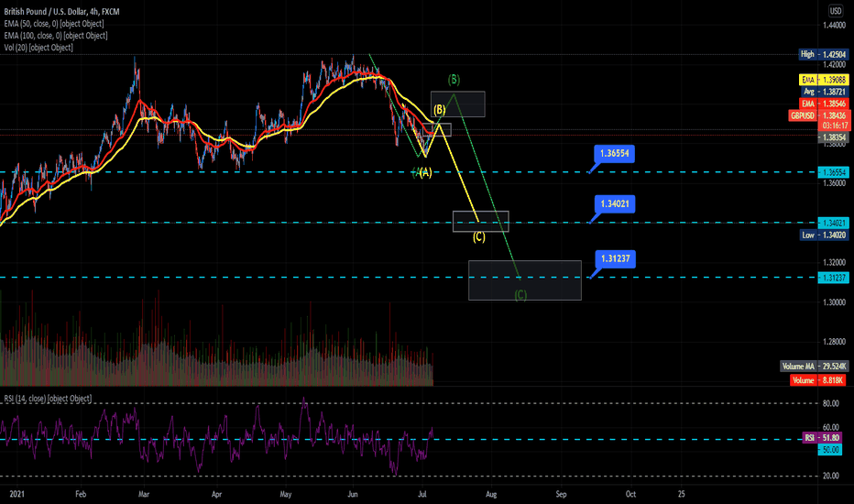Screen dimensions: 854x504
Task: Click the 03:16:17 bar countdown timer
Action: [x=834, y=126]
